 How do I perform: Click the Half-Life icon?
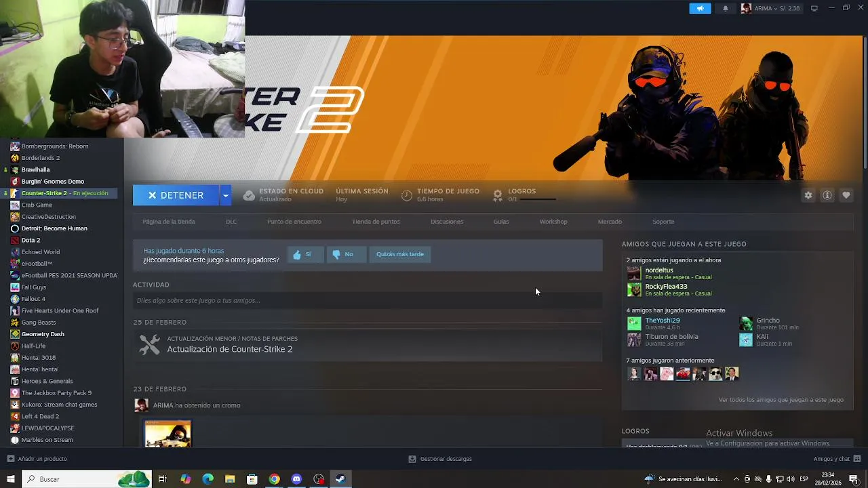(15, 346)
